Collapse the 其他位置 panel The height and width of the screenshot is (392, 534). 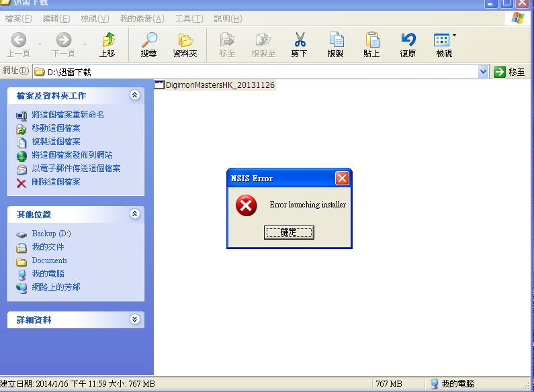135,214
